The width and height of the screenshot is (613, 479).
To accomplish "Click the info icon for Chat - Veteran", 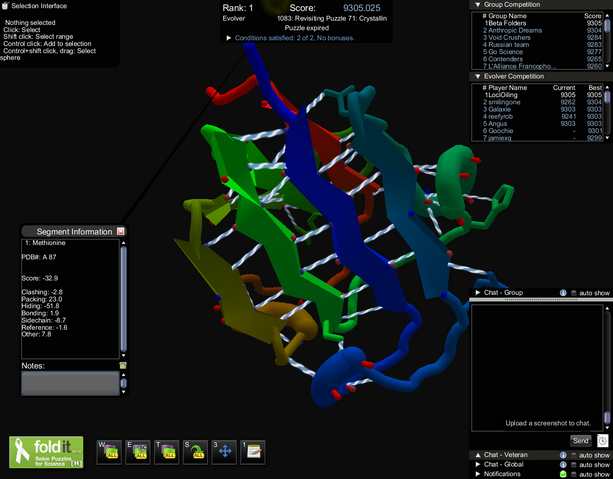I will pyautogui.click(x=563, y=455).
